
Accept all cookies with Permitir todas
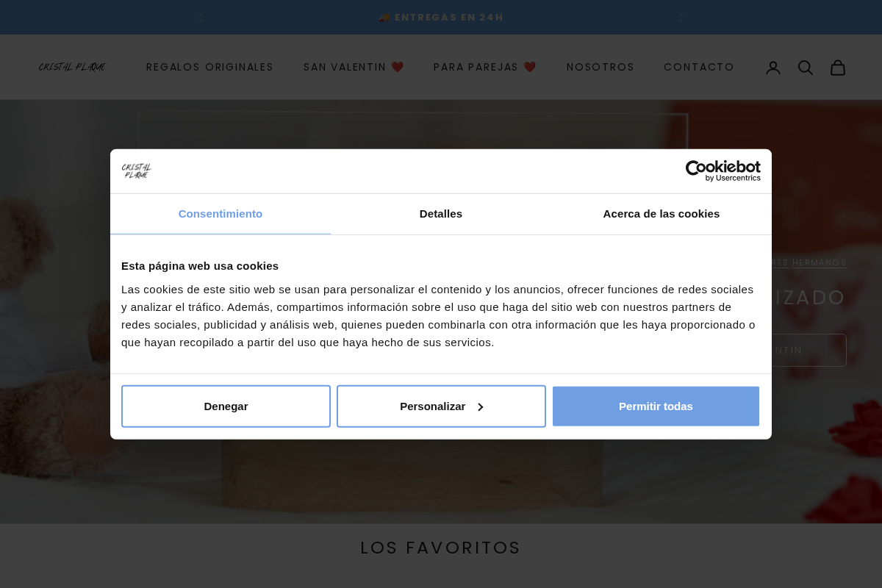(x=656, y=406)
